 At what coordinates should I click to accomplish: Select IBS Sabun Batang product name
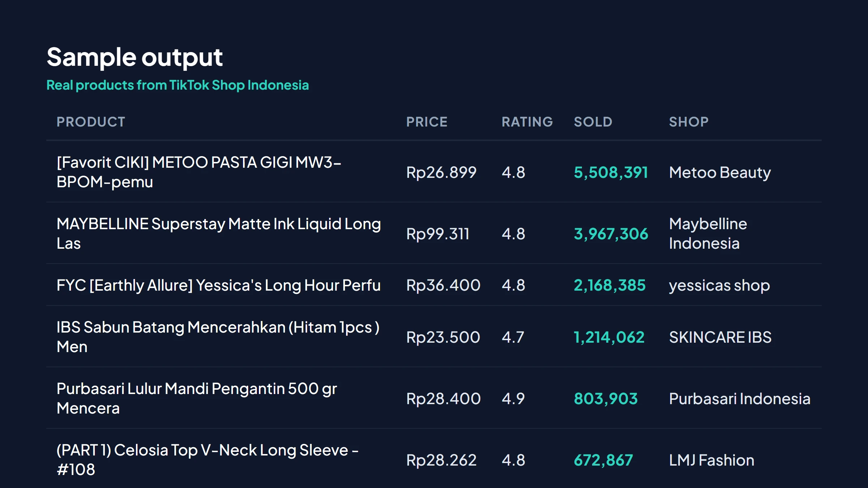(x=218, y=337)
